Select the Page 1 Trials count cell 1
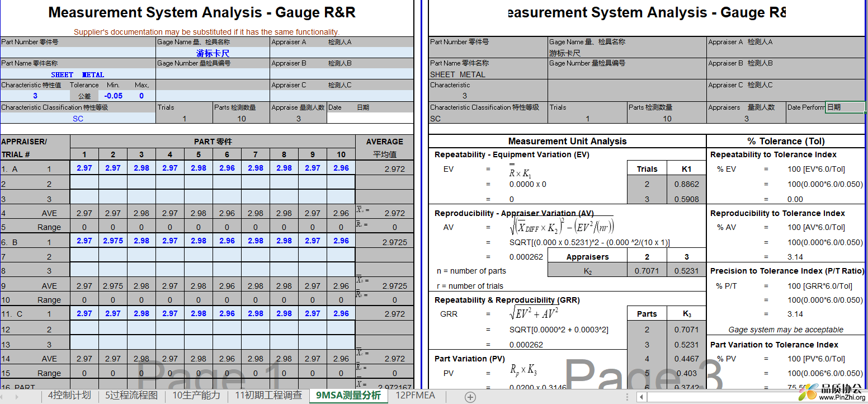 click(x=185, y=119)
